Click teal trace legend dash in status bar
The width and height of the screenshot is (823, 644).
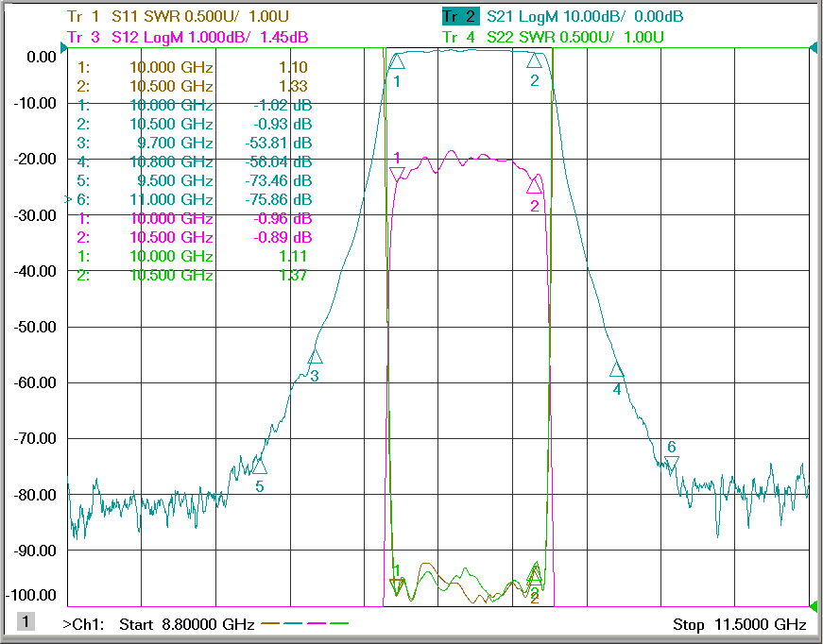pos(294,623)
